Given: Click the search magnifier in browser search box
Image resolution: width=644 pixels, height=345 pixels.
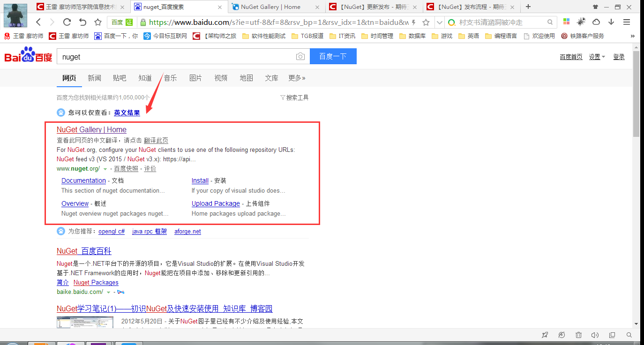Looking at the screenshot, I should (x=550, y=22).
